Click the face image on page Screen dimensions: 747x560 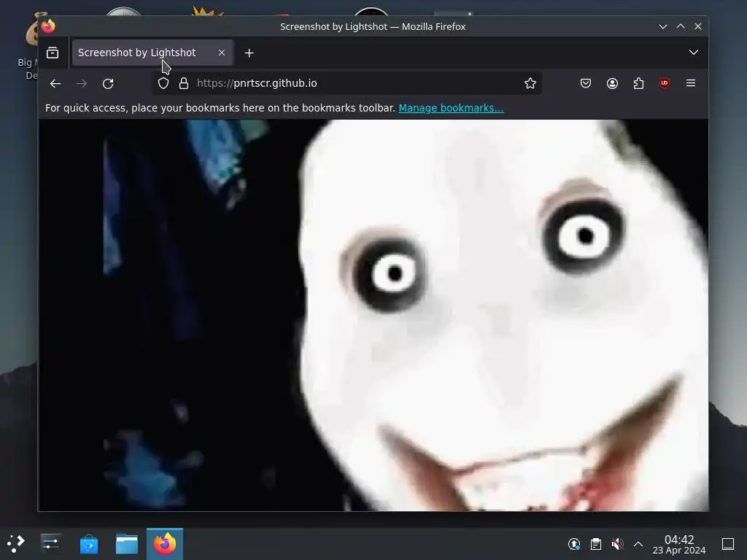pos(373,315)
